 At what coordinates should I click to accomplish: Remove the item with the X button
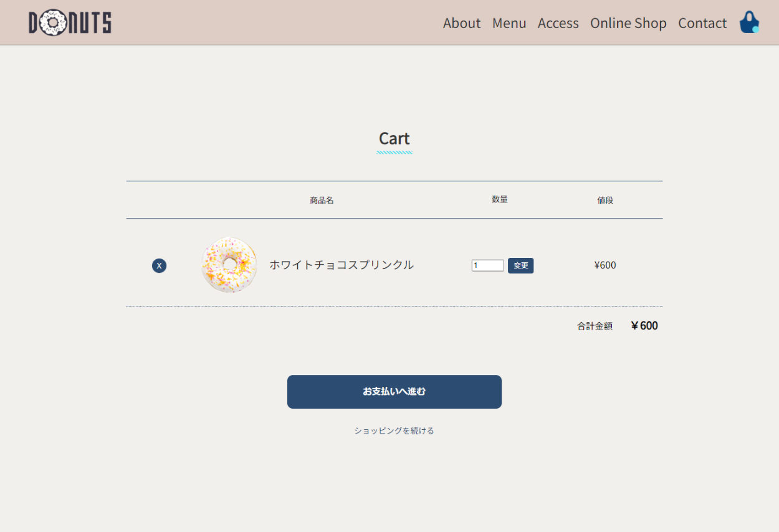click(x=159, y=266)
